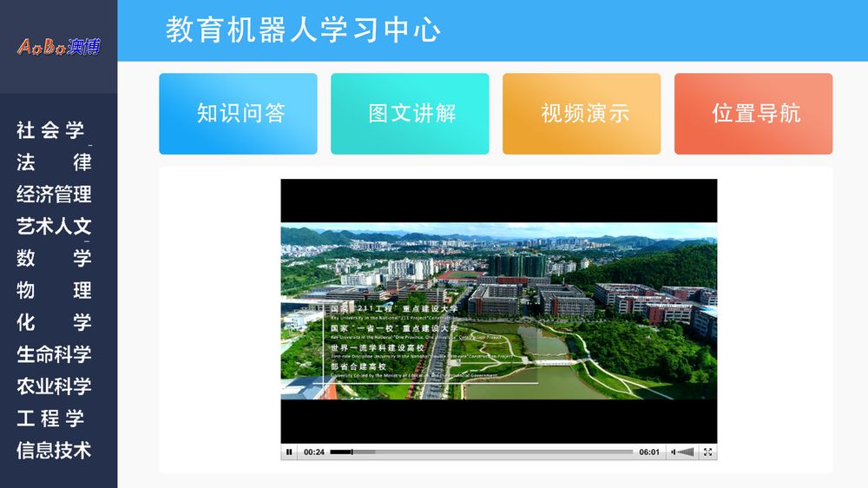The width and height of the screenshot is (868, 488).
Task: Go to 物理 subject
Action: (54, 290)
